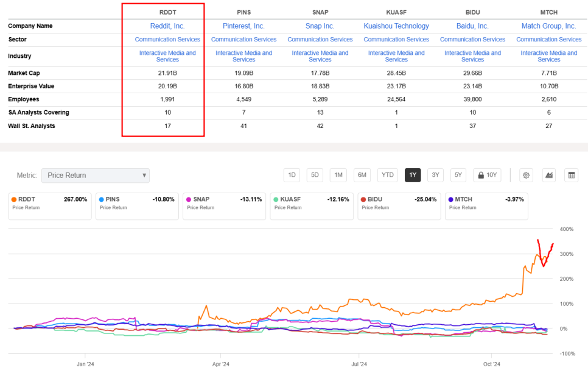Open the Reddit, Inc. company link
This screenshot has width=588, height=373.
(167, 26)
